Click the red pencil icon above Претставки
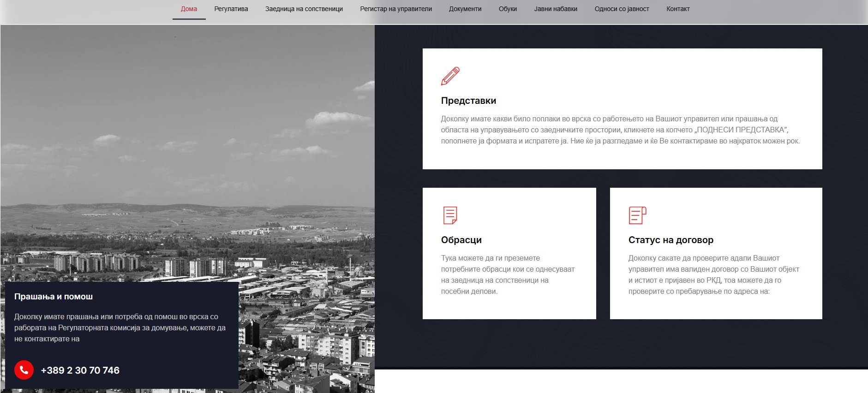The image size is (868, 393). pos(450,76)
